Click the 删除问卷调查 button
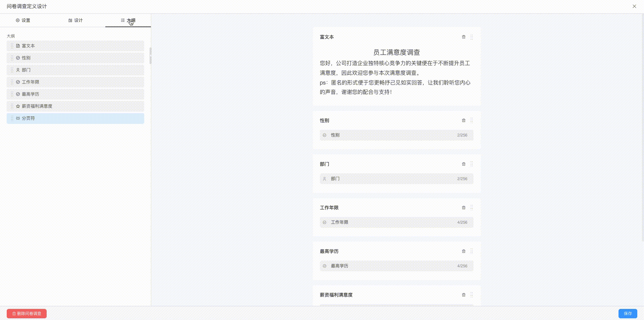644x320 pixels. tap(26, 314)
